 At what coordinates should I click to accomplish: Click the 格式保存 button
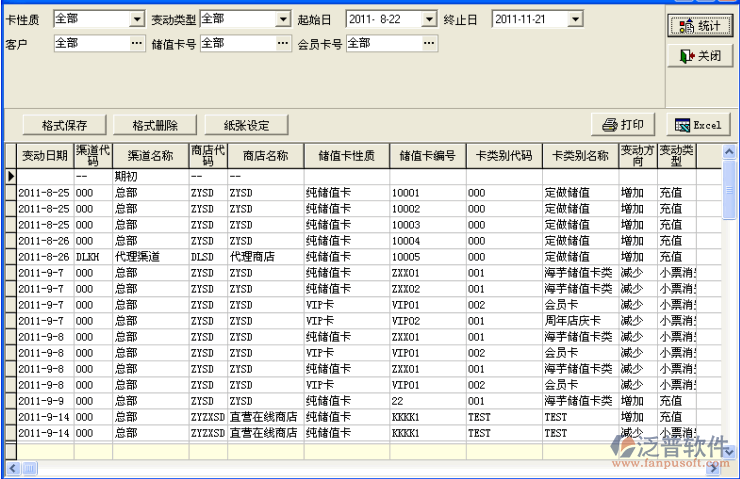(x=65, y=125)
